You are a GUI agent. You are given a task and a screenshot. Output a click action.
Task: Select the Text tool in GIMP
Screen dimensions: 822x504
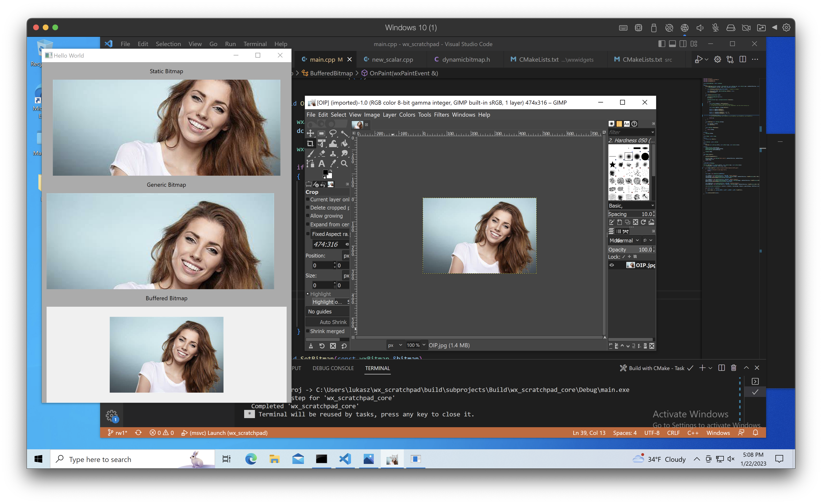tap(322, 163)
